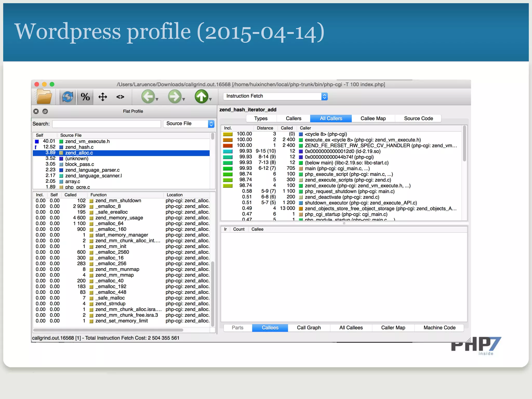Open the Source Code tab
This screenshot has height=399, width=532.
click(x=418, y=118)
